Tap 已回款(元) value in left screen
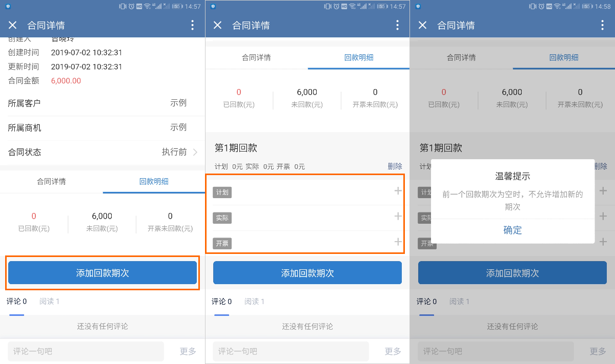 34,216
